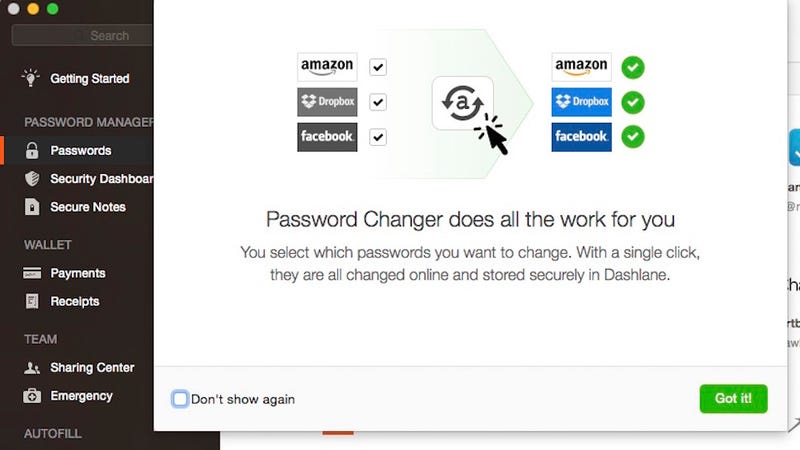The height and width of the screenshot is (450, 800).
Task: Open the Payments card icon
Action: pyautogui.click(x=32, y=273)
